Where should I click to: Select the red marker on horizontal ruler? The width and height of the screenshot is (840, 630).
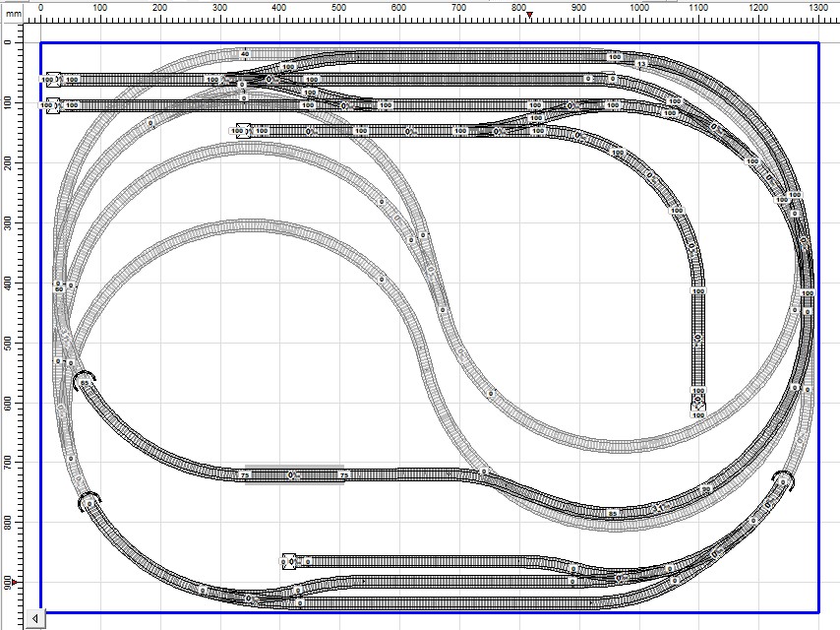click(x=529, y=16)
